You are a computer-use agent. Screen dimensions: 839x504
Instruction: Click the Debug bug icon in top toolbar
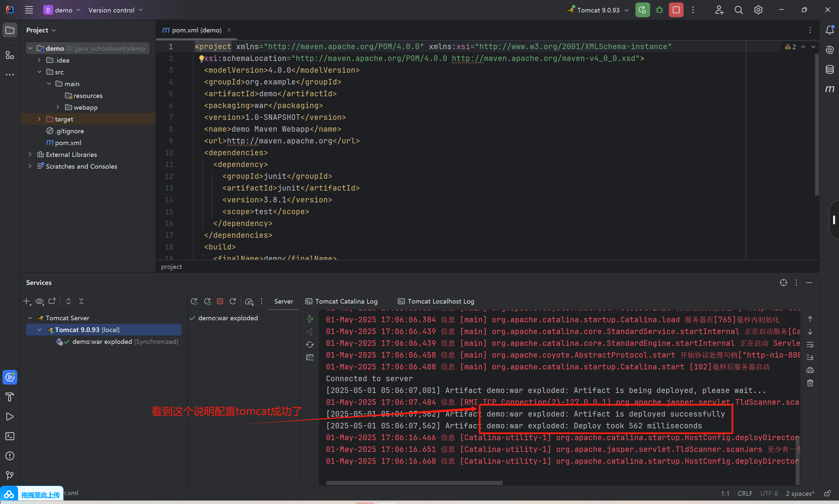point(659,10)
